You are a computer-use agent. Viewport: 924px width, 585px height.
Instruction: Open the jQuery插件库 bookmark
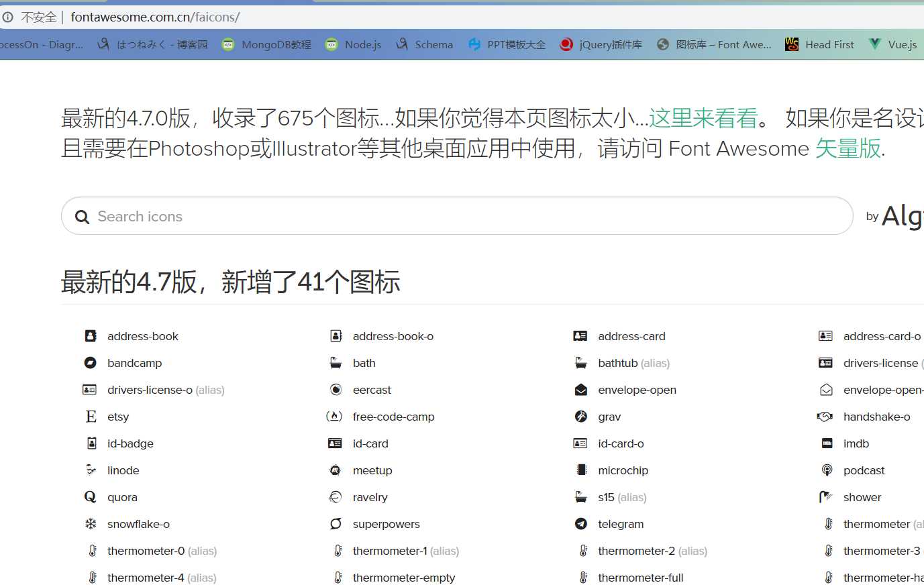point(601,44)
